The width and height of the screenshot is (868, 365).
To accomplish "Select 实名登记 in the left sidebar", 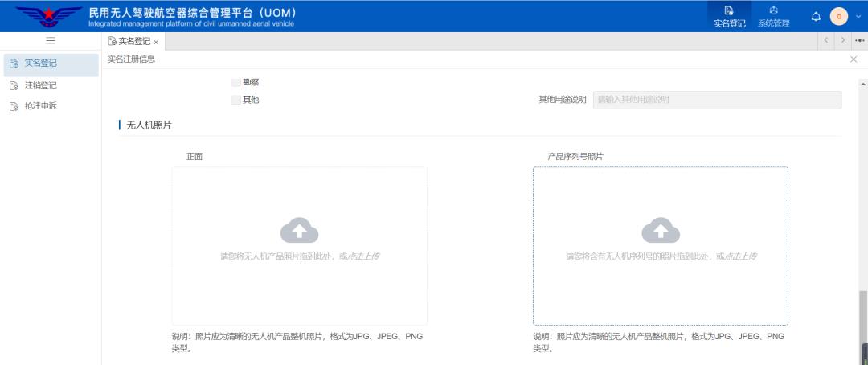I will [51, 64].
